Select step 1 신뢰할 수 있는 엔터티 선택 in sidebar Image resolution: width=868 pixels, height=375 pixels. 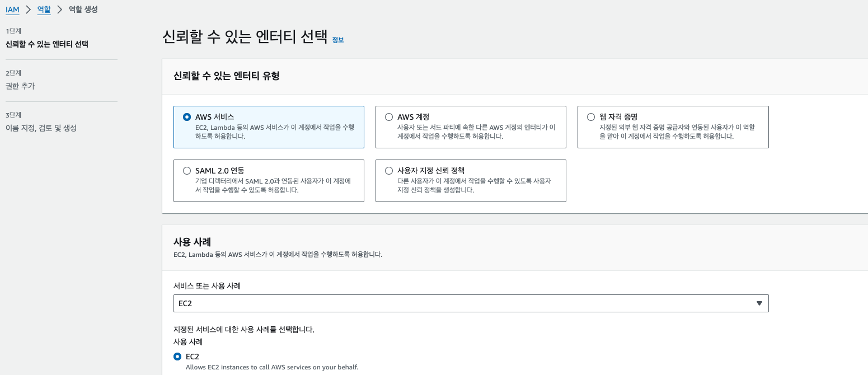point(46,44)
